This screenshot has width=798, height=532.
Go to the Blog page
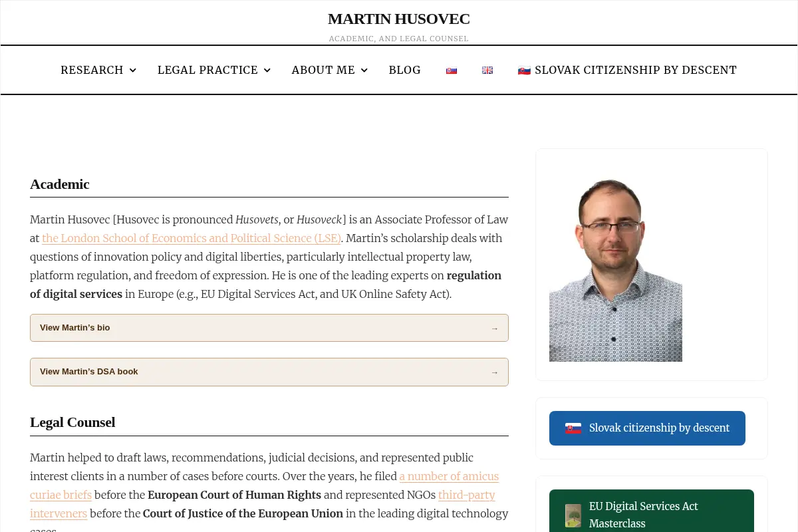click(x=404, y=70)
